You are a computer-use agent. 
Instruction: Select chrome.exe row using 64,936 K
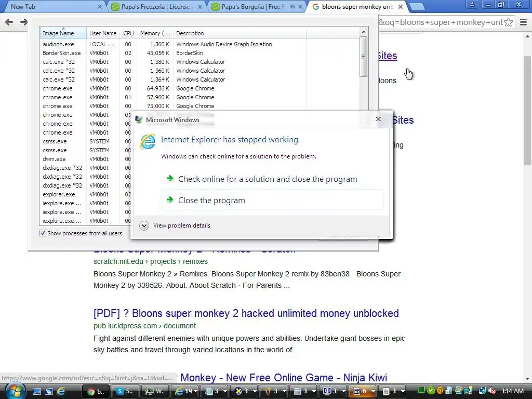(199, 88)
